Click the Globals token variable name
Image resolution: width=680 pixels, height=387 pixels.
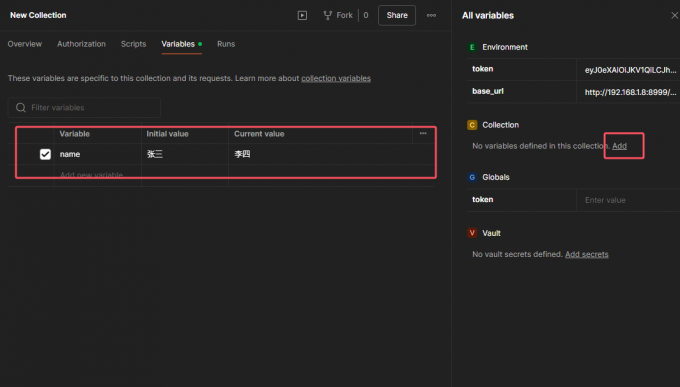(482, 200)
